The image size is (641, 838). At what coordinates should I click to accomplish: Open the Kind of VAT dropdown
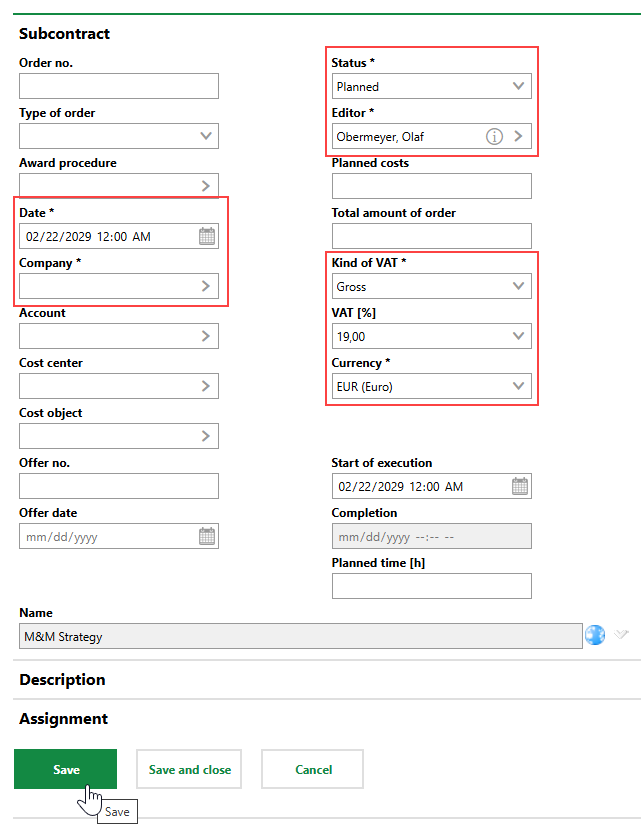coord(431,286)
